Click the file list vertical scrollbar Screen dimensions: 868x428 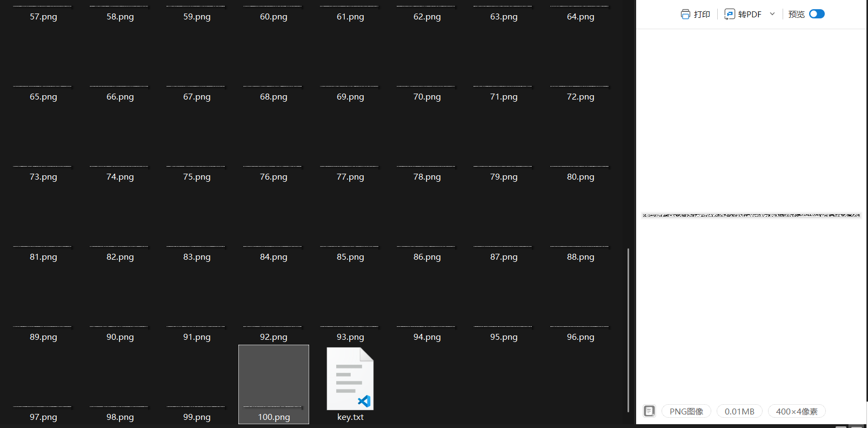(x=628, y=330)
